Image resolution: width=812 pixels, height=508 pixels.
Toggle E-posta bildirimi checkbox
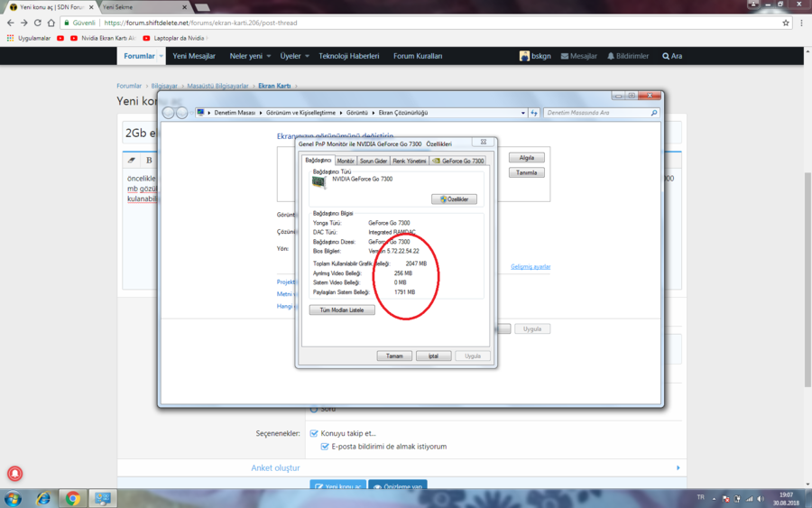(x=325, y=447)
